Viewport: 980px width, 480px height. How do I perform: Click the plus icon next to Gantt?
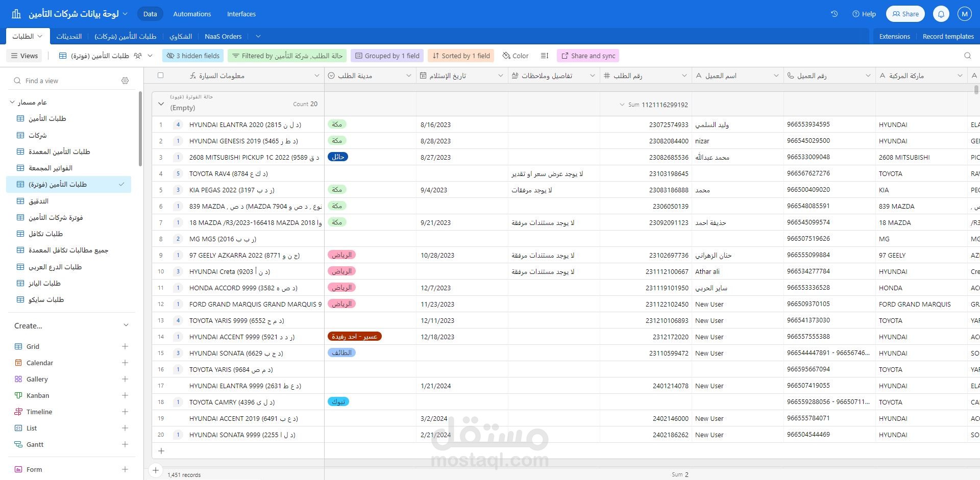125,444
